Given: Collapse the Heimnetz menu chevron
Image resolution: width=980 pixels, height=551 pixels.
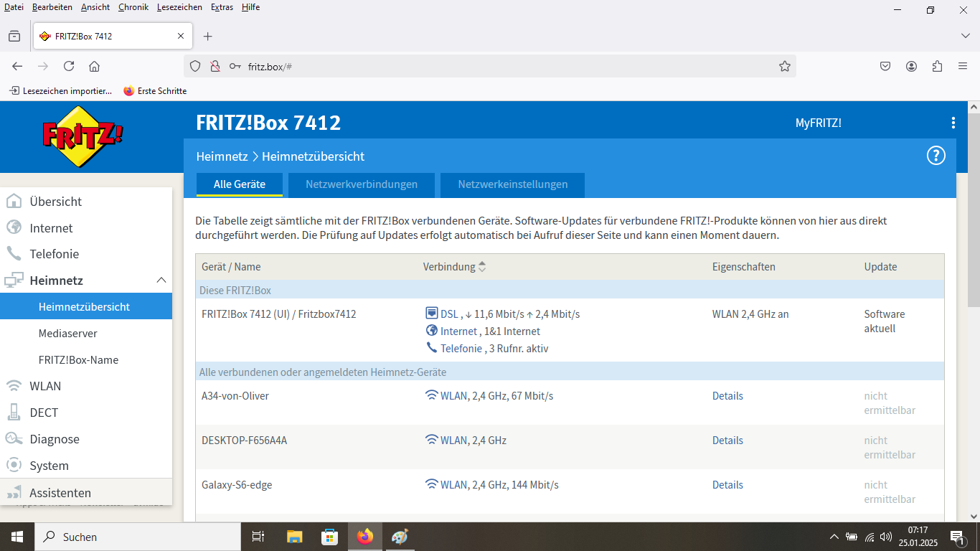Looking at the screenshot, I should coord(161,280).
